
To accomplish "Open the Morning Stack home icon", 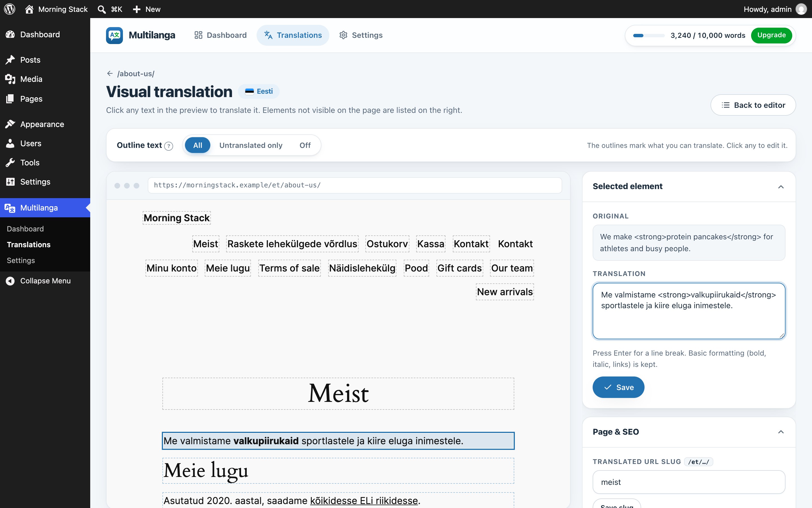I will 29,9.
